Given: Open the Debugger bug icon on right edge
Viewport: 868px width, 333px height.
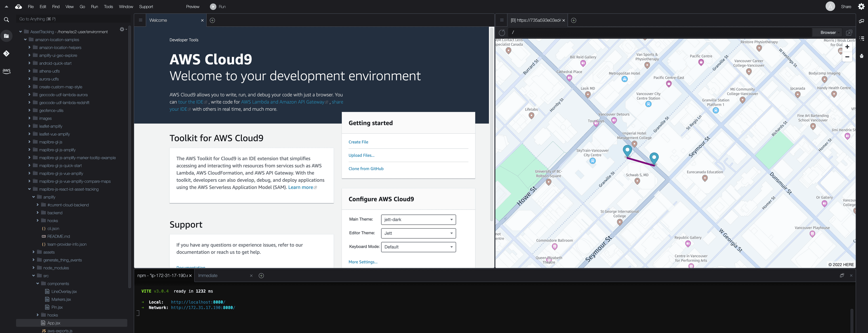Looking at the screenshot, I should [x=861, y=56].
